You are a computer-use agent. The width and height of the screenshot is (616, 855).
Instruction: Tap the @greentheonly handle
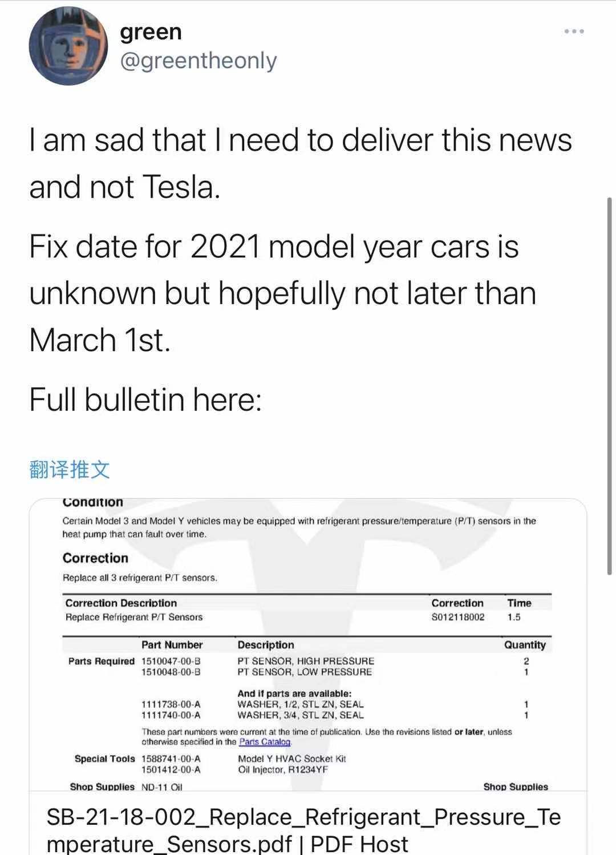click(x=198, y=61)
